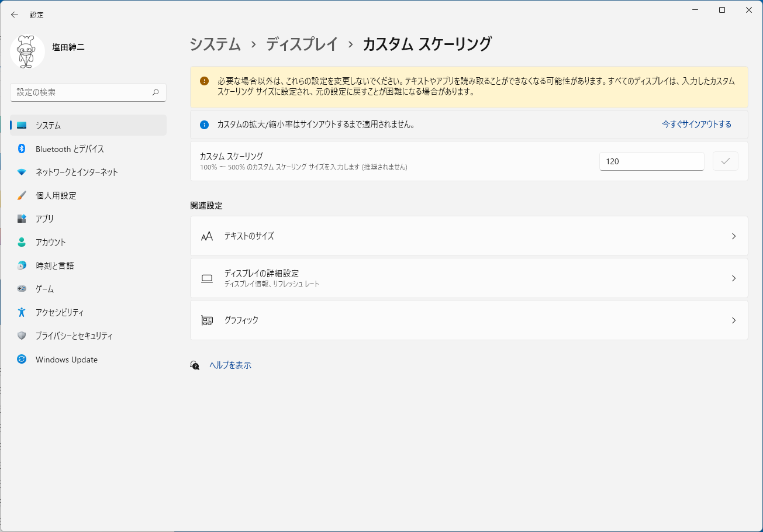Open ディスプレイの詳細設定 via chevron arrow
This screenshot has width=763, height=532.
tap(734, 278)
